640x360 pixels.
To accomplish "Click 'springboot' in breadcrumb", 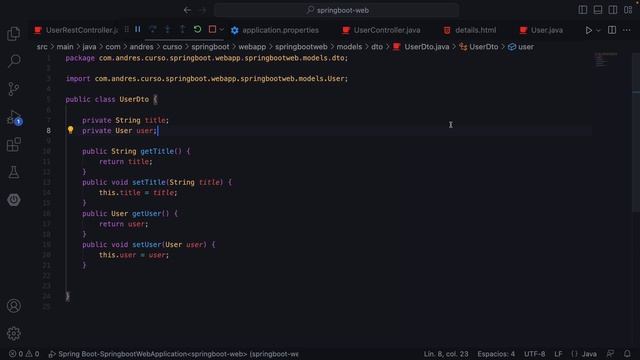I will 210,47.
